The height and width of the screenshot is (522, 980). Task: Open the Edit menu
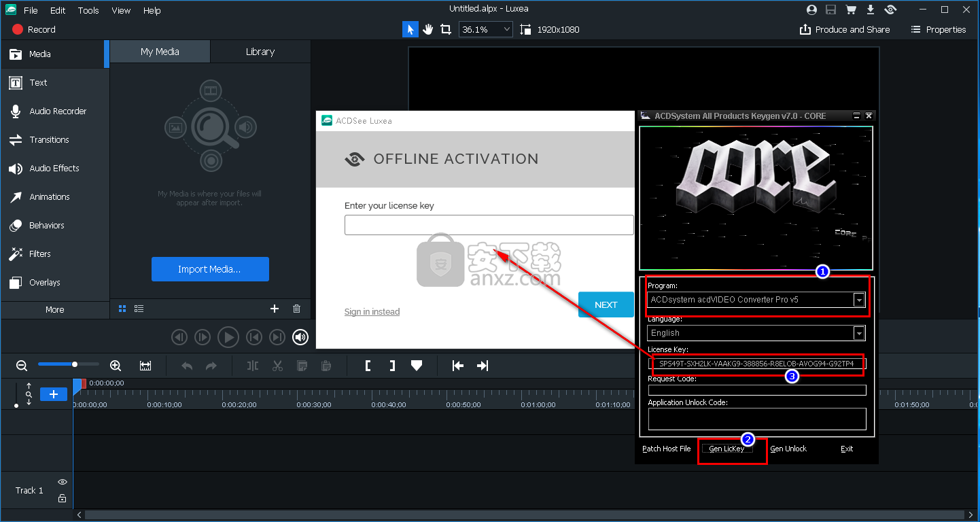tap(58, 10)
